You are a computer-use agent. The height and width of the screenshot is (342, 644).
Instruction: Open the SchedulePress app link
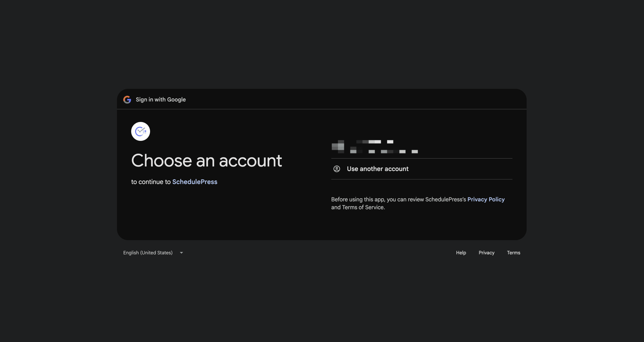coord(195,182)
